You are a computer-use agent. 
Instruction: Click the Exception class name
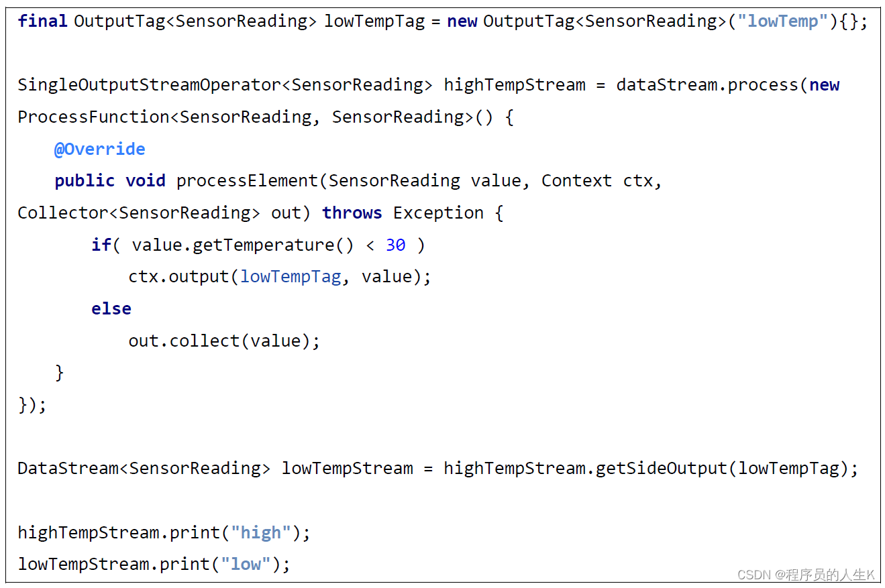[x=437, y=213]
